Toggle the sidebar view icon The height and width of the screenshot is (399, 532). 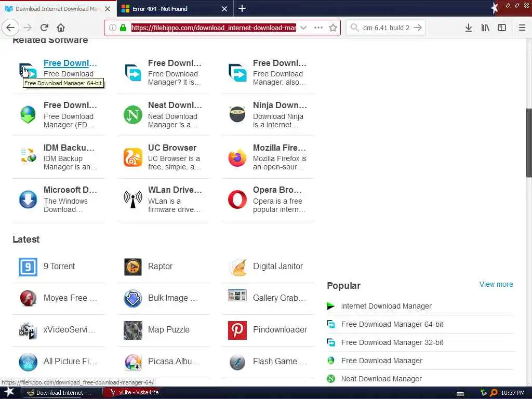click(502, 28)
